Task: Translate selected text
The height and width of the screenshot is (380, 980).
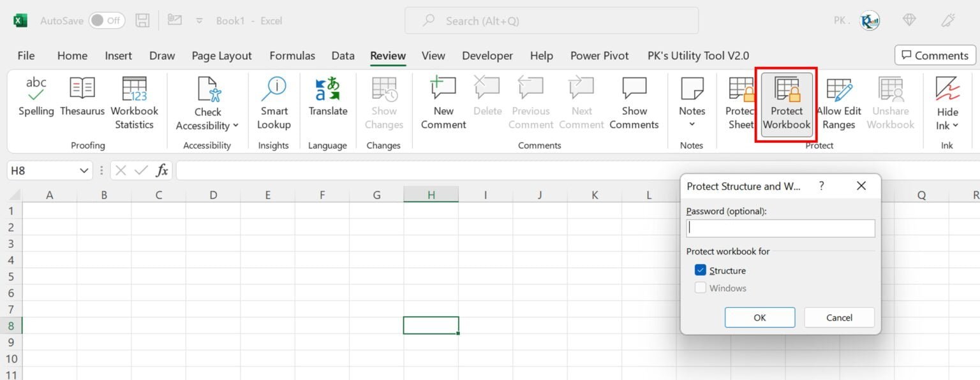Action: 327,101
